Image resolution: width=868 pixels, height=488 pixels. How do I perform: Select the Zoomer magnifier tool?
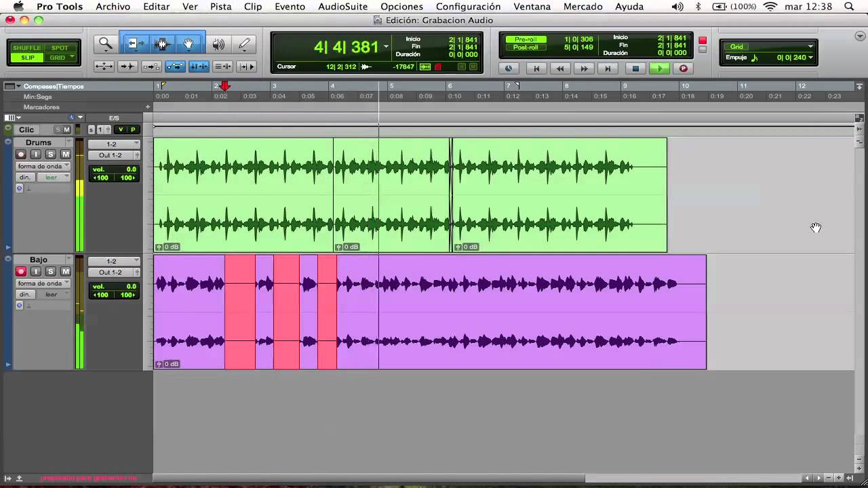click(x=106, y=45)
